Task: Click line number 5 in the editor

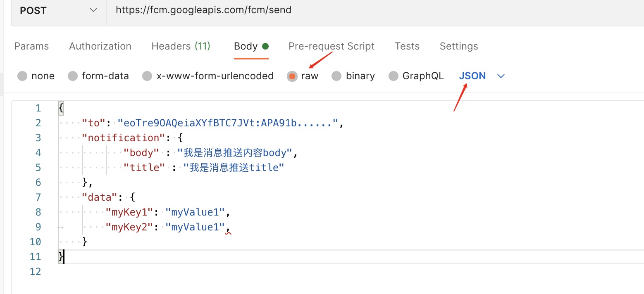Action: coord(38,167)
